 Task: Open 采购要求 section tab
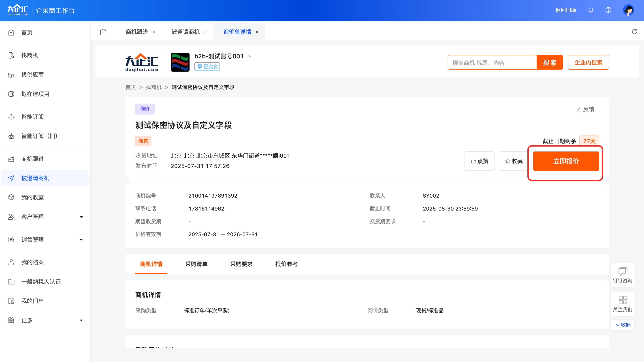tap(241, 264)
